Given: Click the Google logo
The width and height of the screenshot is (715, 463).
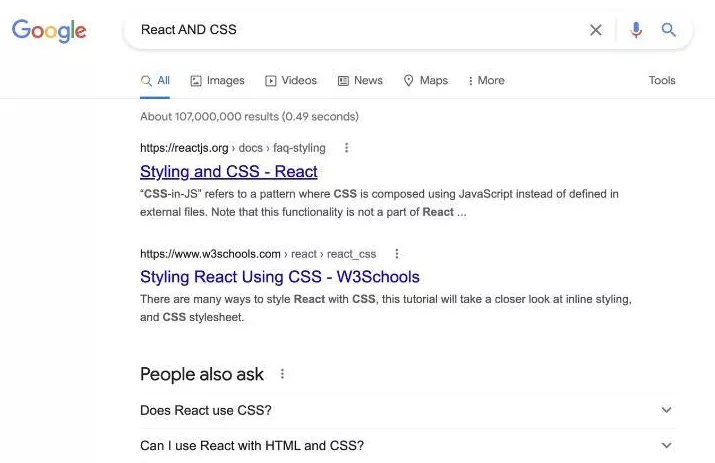Looking at the screenshot, I should [x=49, y=30].
